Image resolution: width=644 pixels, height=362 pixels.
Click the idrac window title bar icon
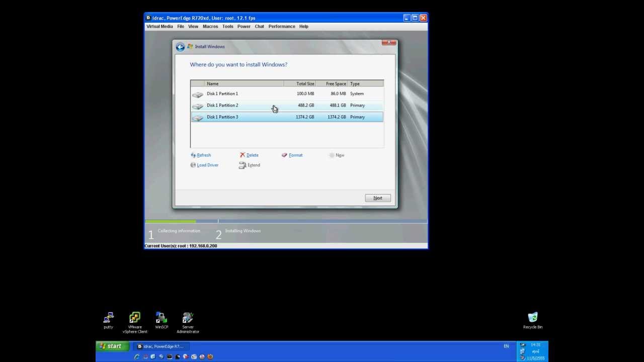(148, 18)
